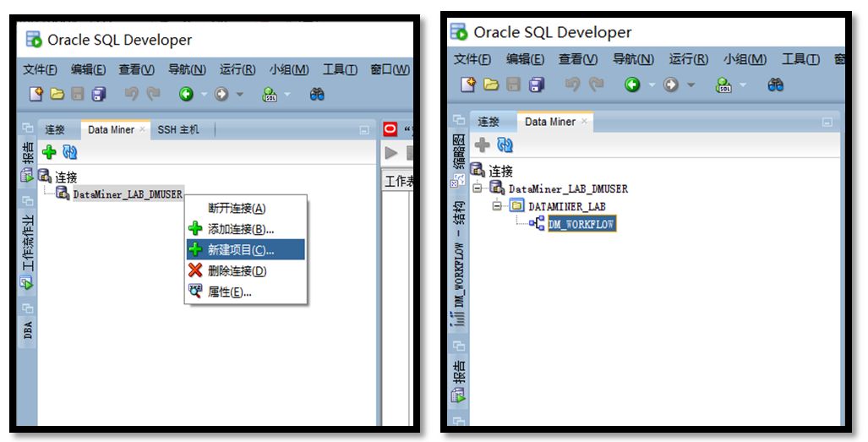Open 工具(T) menu in right window

pyautogui.click(x=800, y=59)
